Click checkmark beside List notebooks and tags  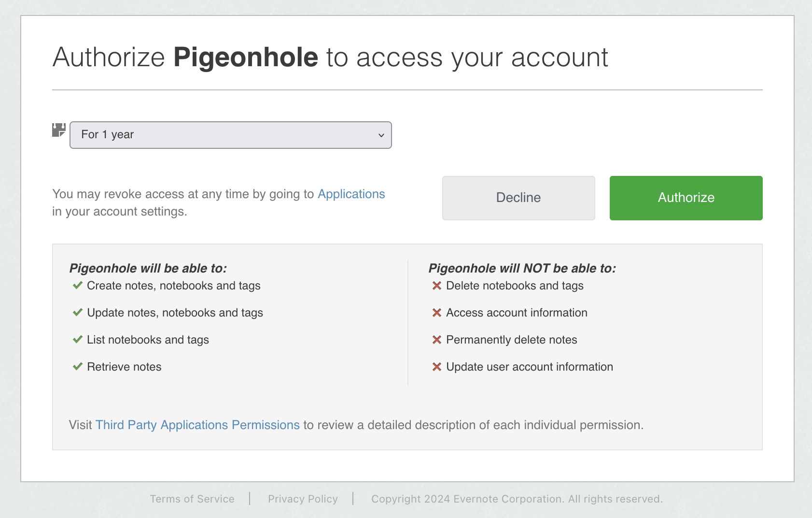pos(77,340)
